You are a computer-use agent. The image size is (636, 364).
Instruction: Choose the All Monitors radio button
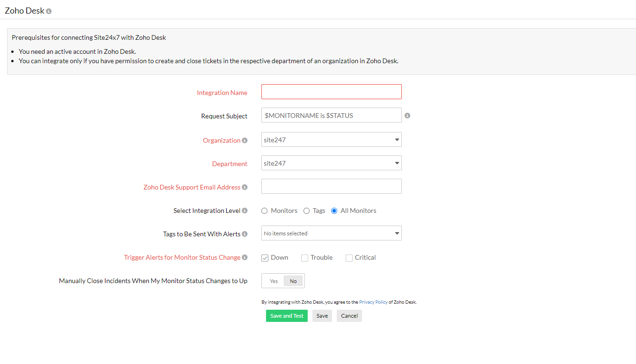pos(334,211)
